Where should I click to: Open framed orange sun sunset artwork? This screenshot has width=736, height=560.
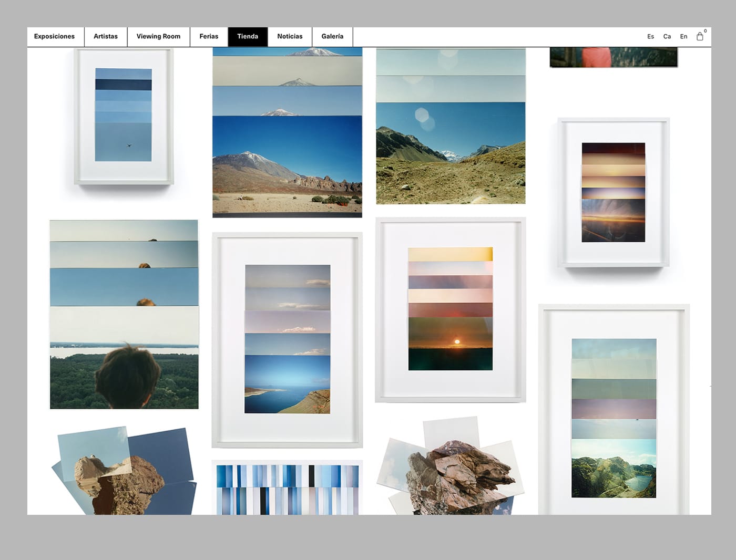[x=451, y=310]
